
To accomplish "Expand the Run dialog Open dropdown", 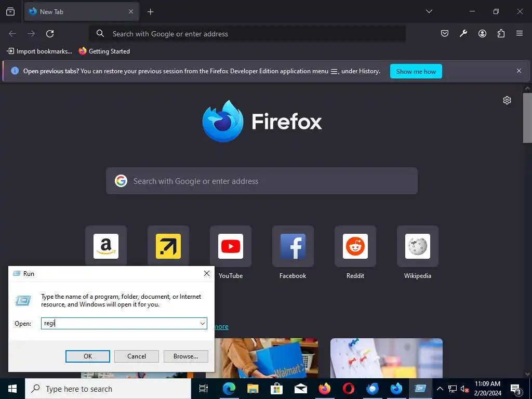I will pos(203,323).
